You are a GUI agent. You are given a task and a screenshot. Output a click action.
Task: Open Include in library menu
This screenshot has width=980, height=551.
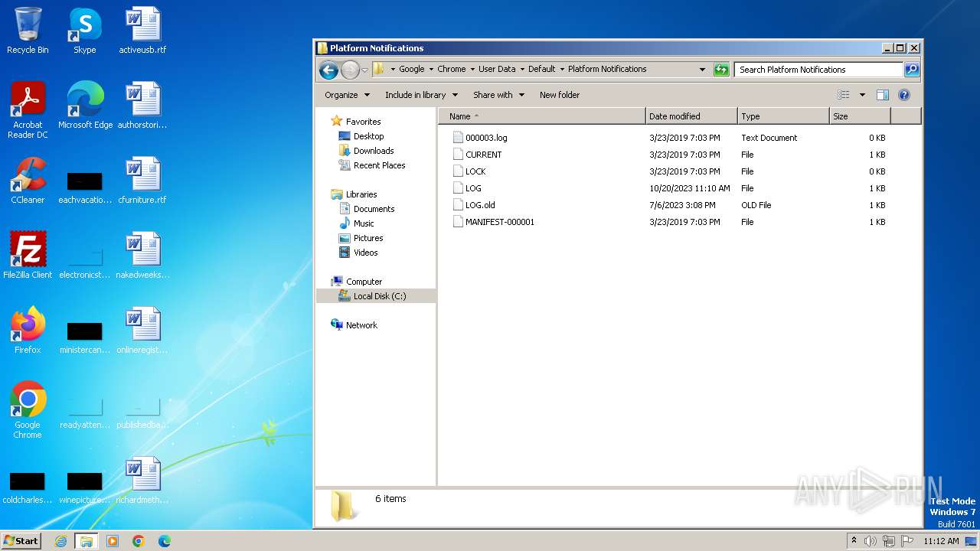421,95
